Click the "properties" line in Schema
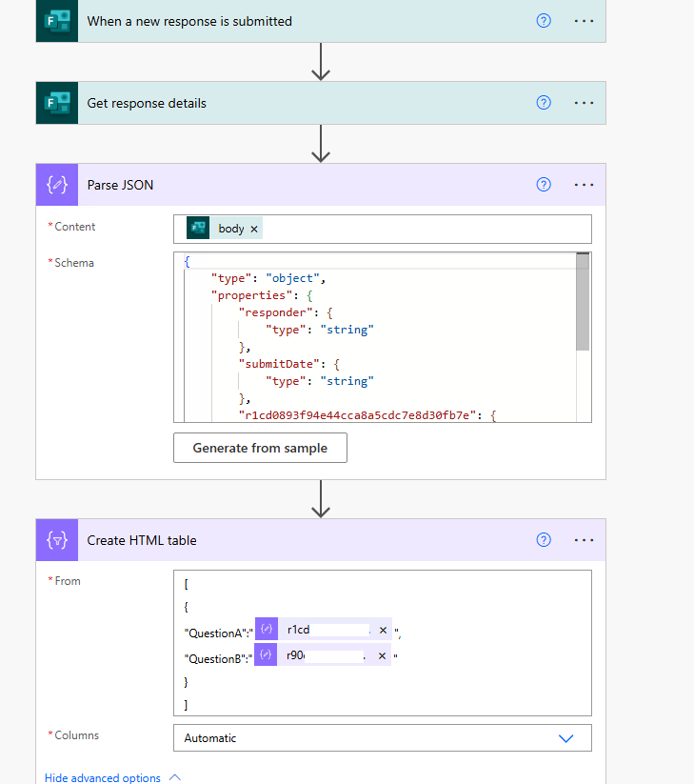 [x=262, y=295]
